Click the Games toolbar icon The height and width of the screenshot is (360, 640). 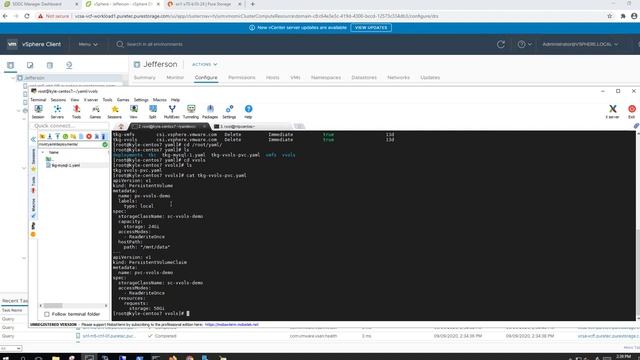pos(95,111)
